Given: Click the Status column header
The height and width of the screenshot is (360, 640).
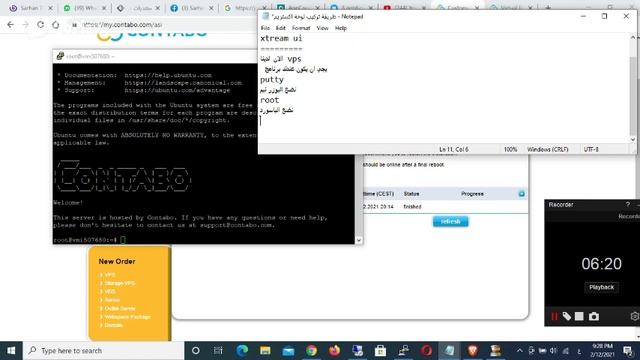Looking at the screenshot, I should click(411, 194).
